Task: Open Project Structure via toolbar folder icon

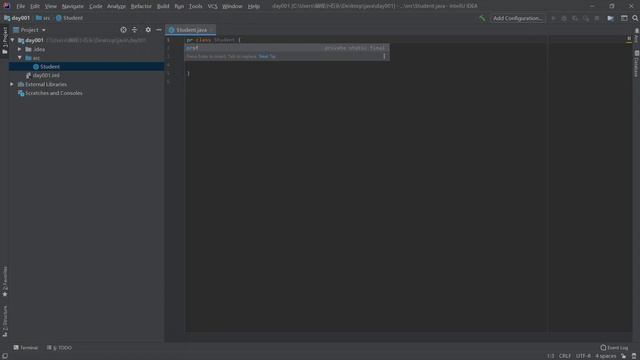Action: tap(611, 18)
